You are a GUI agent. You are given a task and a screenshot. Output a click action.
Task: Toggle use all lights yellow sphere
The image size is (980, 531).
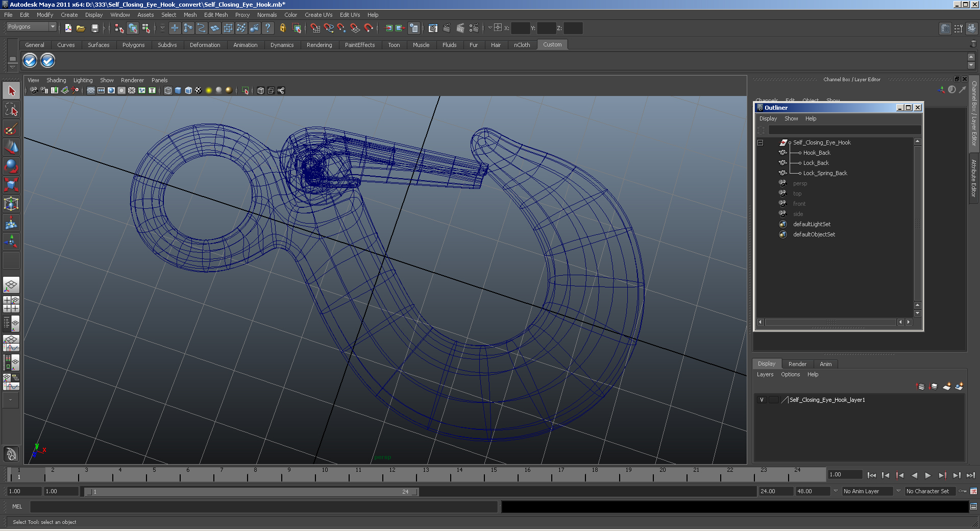click(x=209, y=90)
